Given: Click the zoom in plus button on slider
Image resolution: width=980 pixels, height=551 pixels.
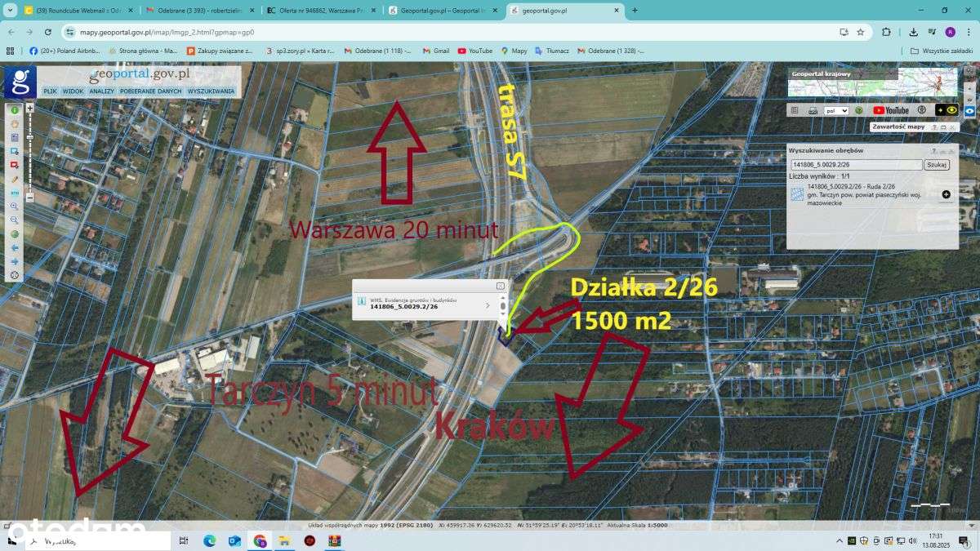Looking at the screenshot, I should click(30, 109).
